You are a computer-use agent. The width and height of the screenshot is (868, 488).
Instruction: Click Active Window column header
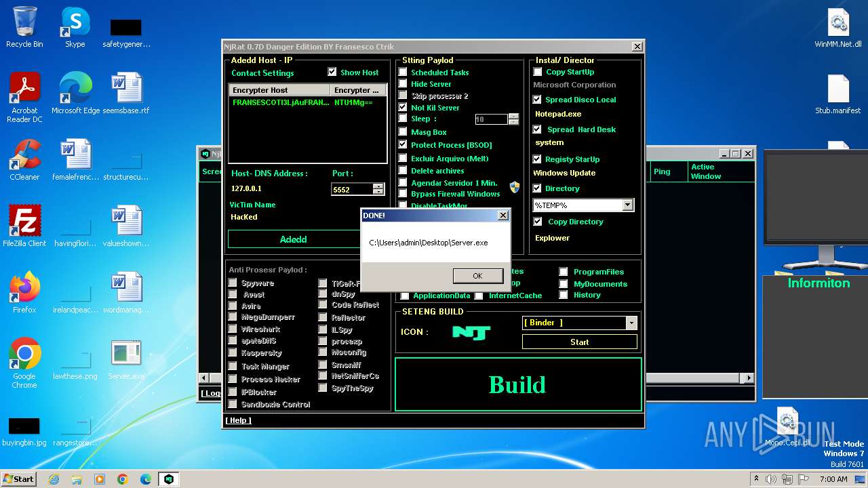721,171
